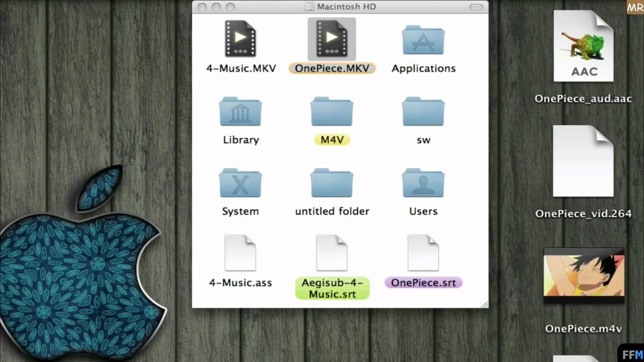Minimize the Macintosh HD window
The height and width of the screenshot is (362, 644).
tap(216, 7)
